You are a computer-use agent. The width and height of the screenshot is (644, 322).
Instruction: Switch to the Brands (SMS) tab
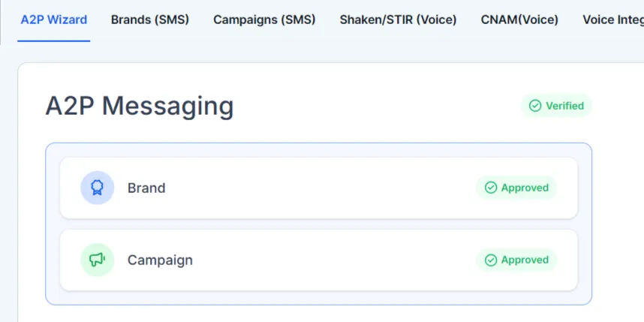point(150,20)
